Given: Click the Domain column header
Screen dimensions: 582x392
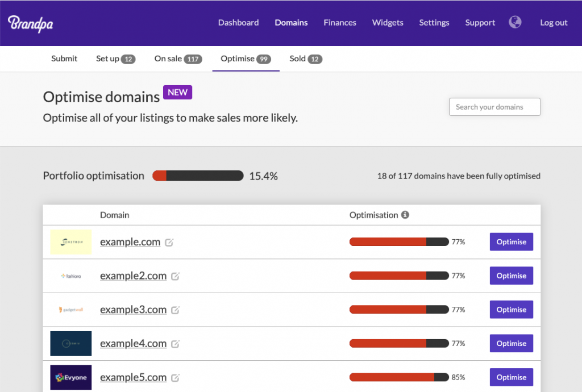Looking at the screenshot, I should 114,215.
